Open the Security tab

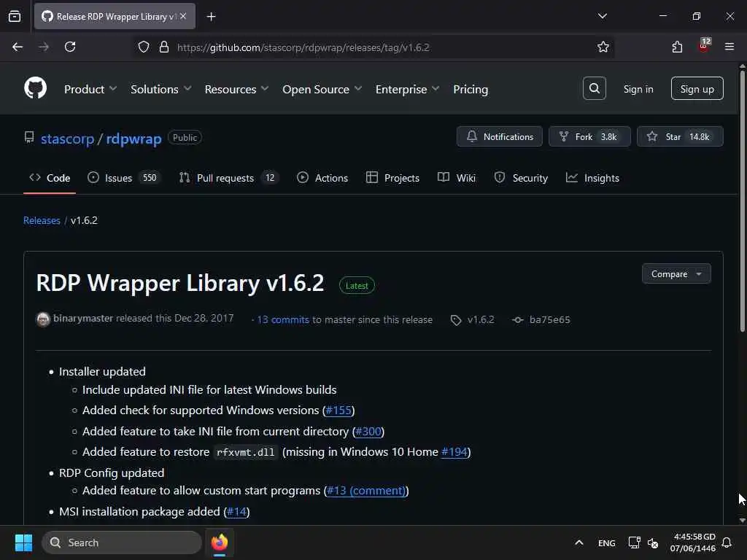coord(521,178)
